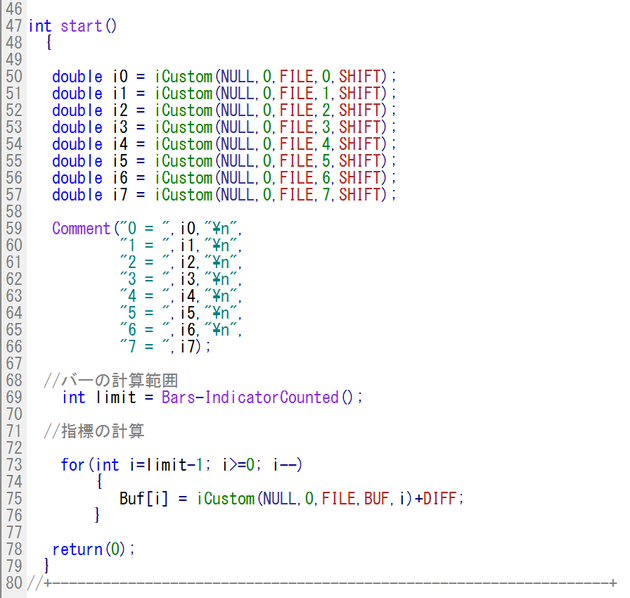Click the 'start' function name on line 47
The width and height of the screenshot is (630, 598).
click(x=81, y=26)
